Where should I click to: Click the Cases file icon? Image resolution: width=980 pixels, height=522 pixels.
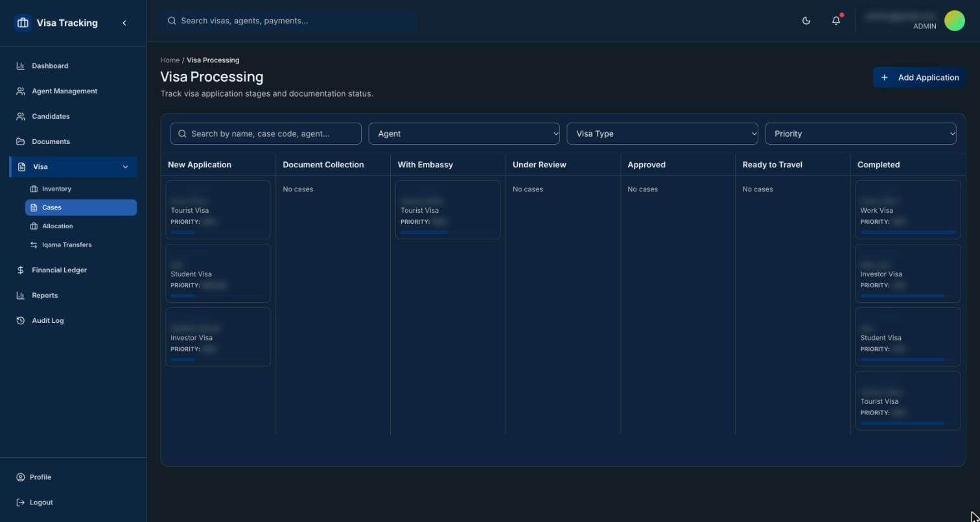34,208
